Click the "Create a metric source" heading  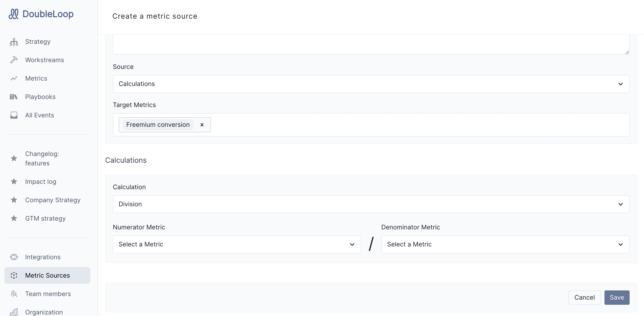[x=155, y=16]
